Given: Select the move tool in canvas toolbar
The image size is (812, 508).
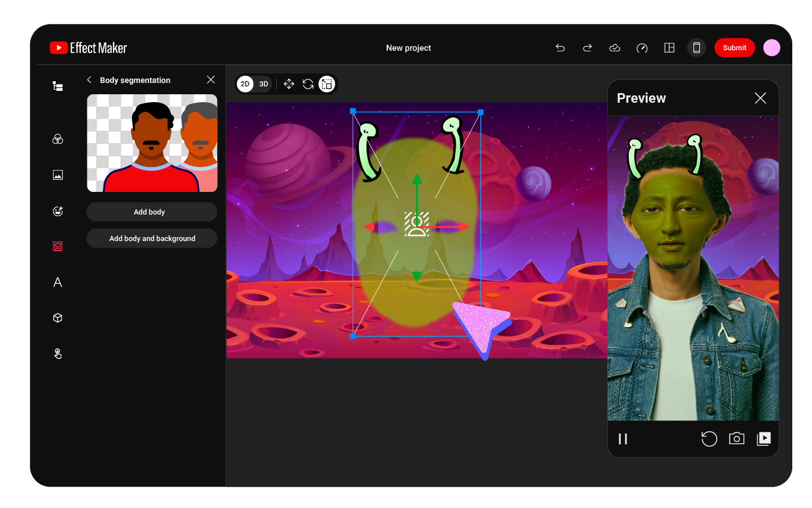Looking at the screenshot, I should point(289,84).
